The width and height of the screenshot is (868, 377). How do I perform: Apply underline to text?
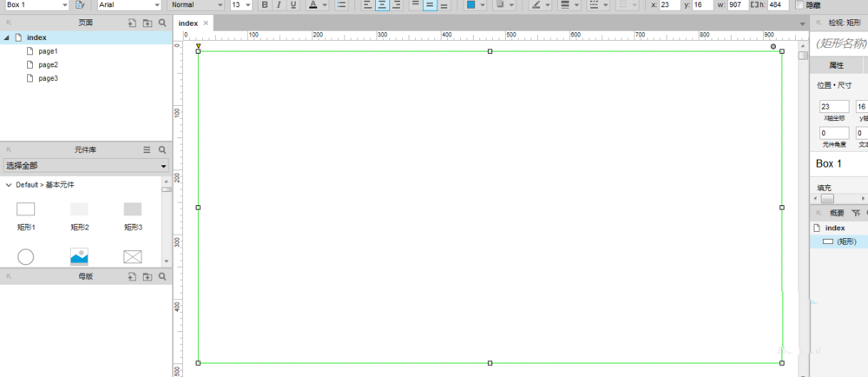point(293,5)
